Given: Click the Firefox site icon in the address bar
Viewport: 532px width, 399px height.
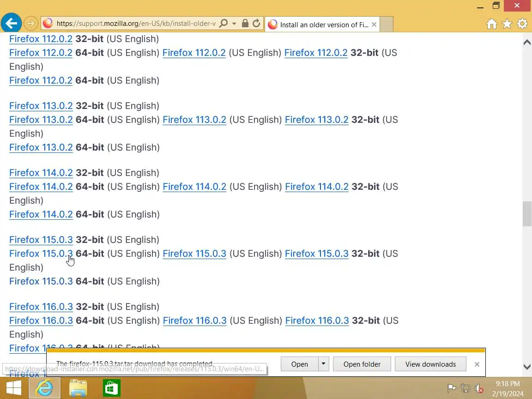Looking at the screenshot, I should [48, 23].
